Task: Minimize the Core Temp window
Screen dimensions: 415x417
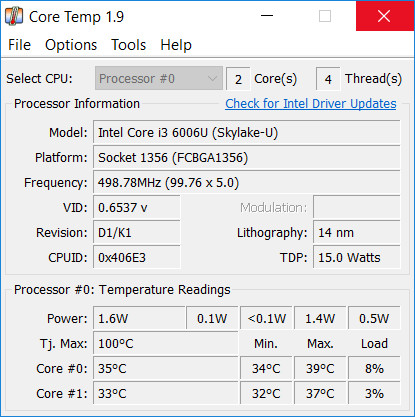Action: click(x=267, y=16)
